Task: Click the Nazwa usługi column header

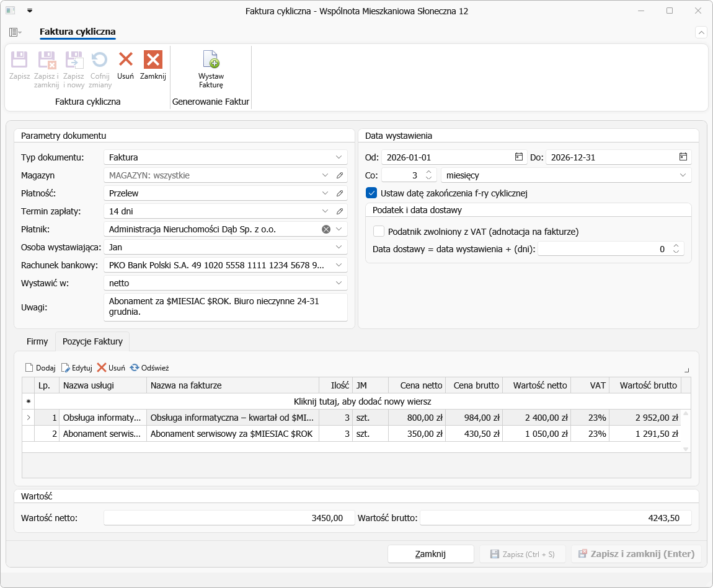Action: [103, 385]
